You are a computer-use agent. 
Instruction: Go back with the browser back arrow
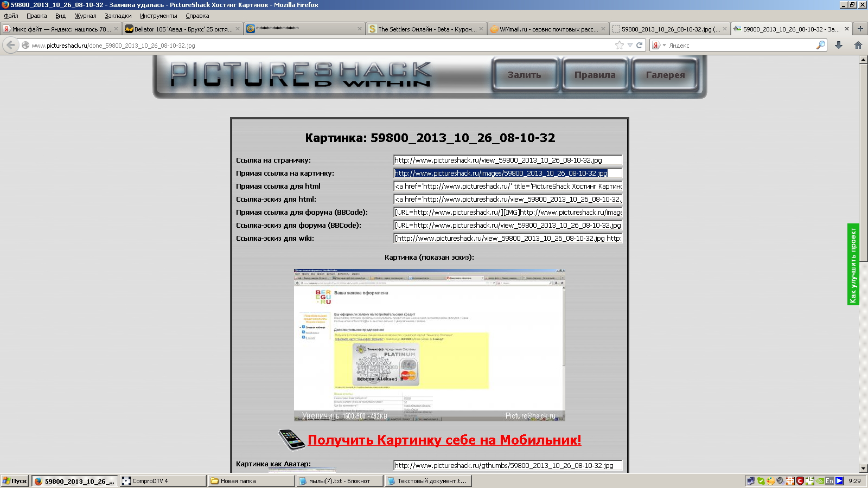click(x=11, y=45)
